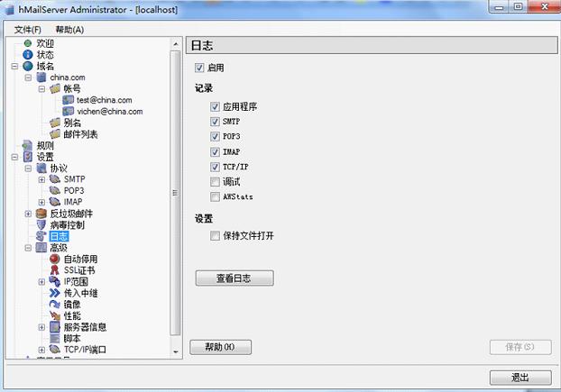
Task: Click the 反垃圾邮件 anti-spam icon
Action: pos(41,214)
